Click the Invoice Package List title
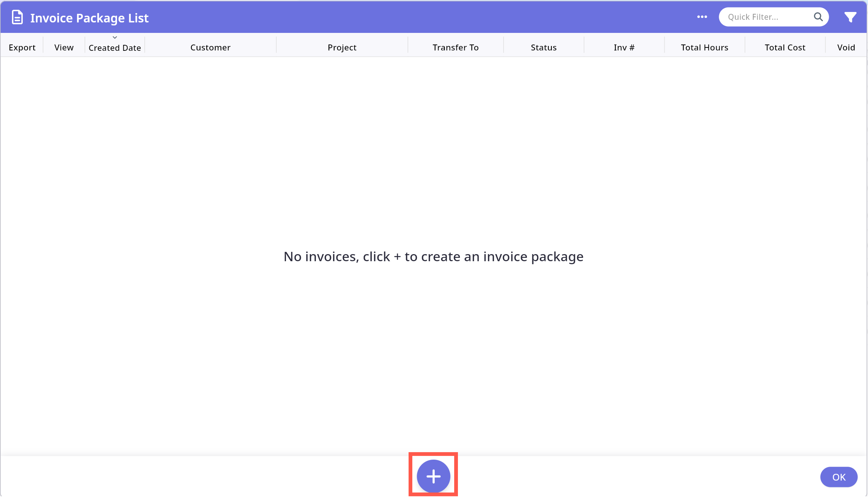This screenshot has width=868, height=497. click(89, 18)
